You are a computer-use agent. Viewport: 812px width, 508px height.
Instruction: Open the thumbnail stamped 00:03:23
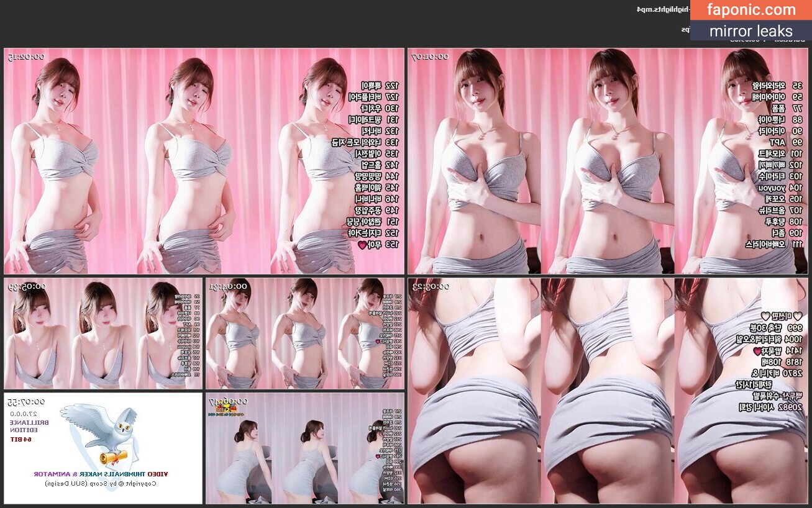(x=608, y=391)
